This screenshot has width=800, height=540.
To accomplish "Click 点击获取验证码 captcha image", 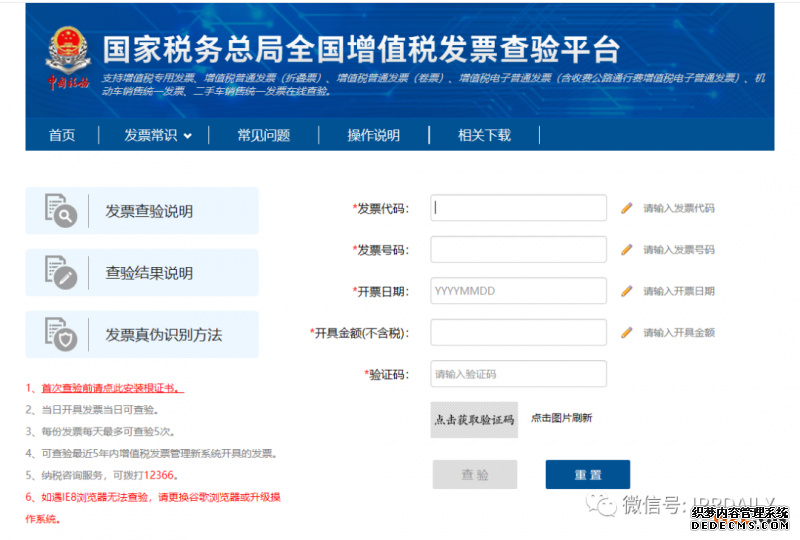I will pos(474,419).
